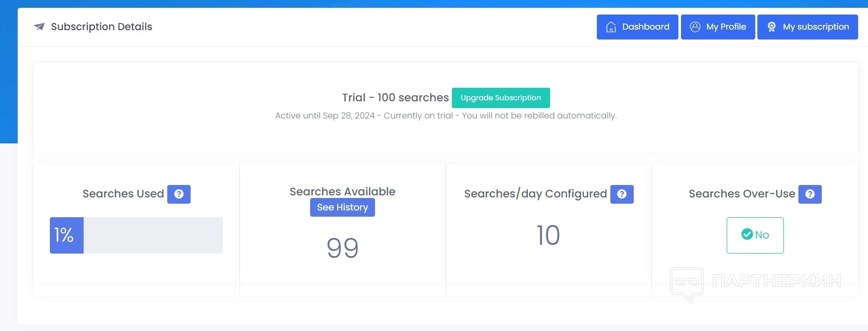Viewport: 868px width, 331px height.
Task: Click the 10 searches per day value
Action: click(x=548, y=235)
